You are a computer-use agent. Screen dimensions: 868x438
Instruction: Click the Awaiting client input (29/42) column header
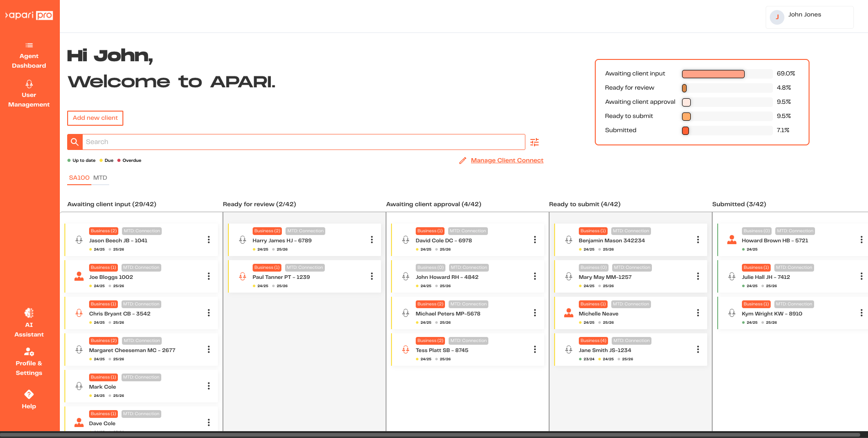[112, 204]
